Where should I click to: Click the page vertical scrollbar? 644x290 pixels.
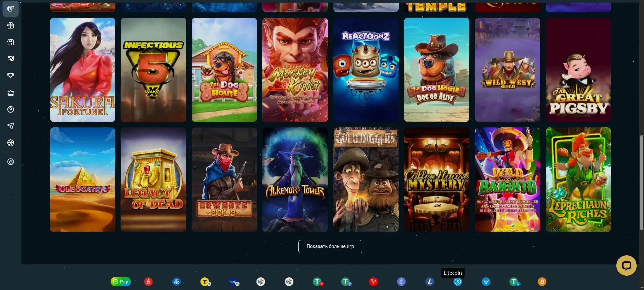pos(642,183)
